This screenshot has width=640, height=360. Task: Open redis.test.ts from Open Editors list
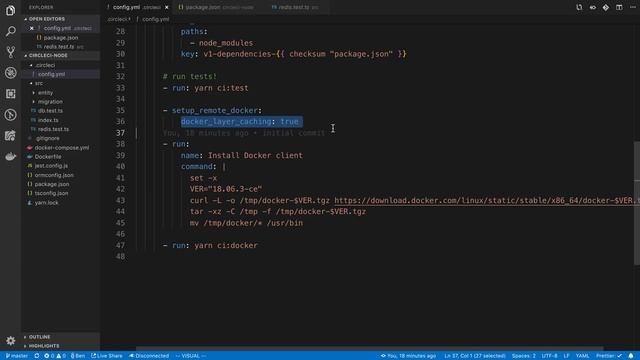59,47
